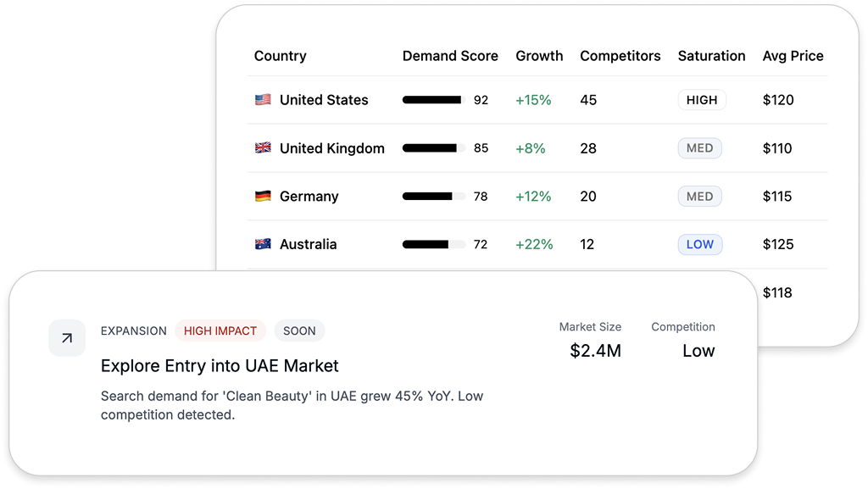The height and width of the screenshot is (489, 868).
Task: Select the Demand Score column header
Action: 450,56
